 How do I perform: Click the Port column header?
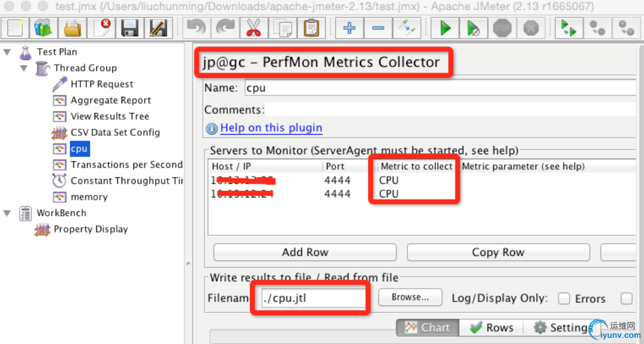pos(350,167)
